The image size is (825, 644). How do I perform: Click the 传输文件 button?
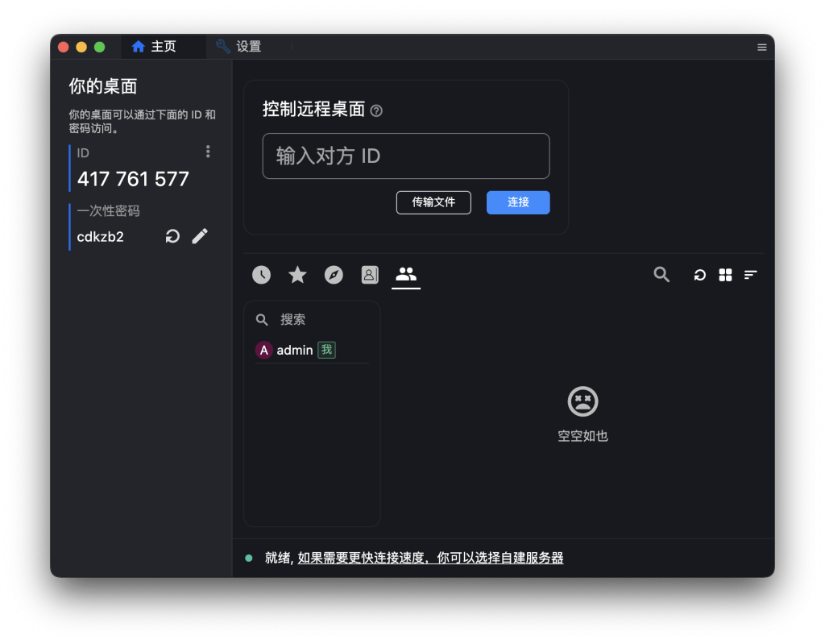[433, 202]
